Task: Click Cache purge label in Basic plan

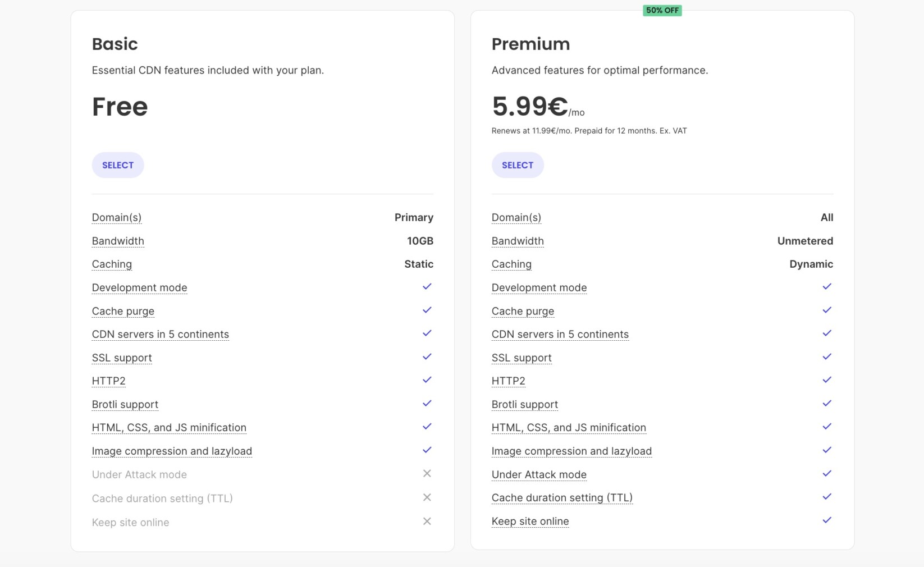Action: 123,311
